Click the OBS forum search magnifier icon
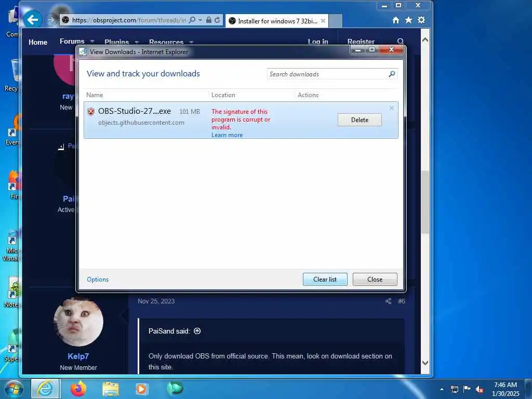This screenshot has width=532, height=399. pyautogui.click(x=401, y=42)
